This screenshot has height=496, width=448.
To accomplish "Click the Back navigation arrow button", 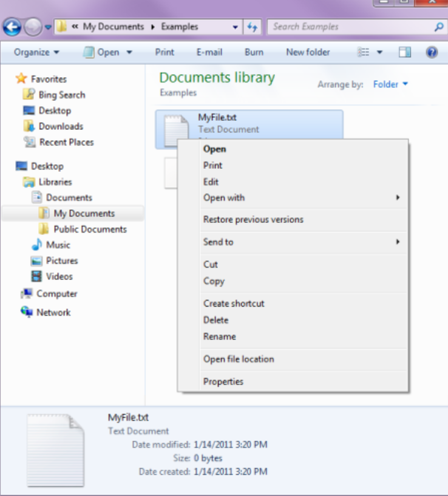I will pos(12,27).
